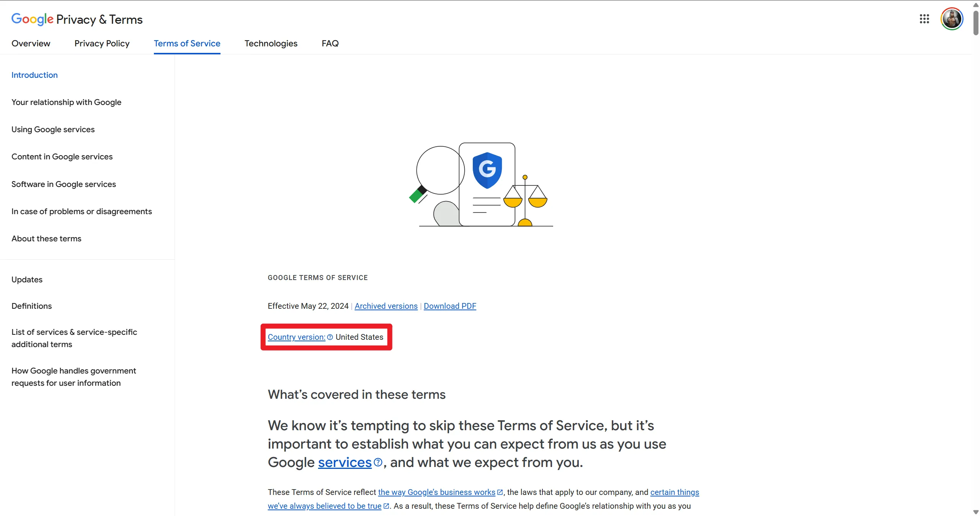Switch to the FAQ tab
This screenshot has height=516, width=980.
[x=330, y=43]
